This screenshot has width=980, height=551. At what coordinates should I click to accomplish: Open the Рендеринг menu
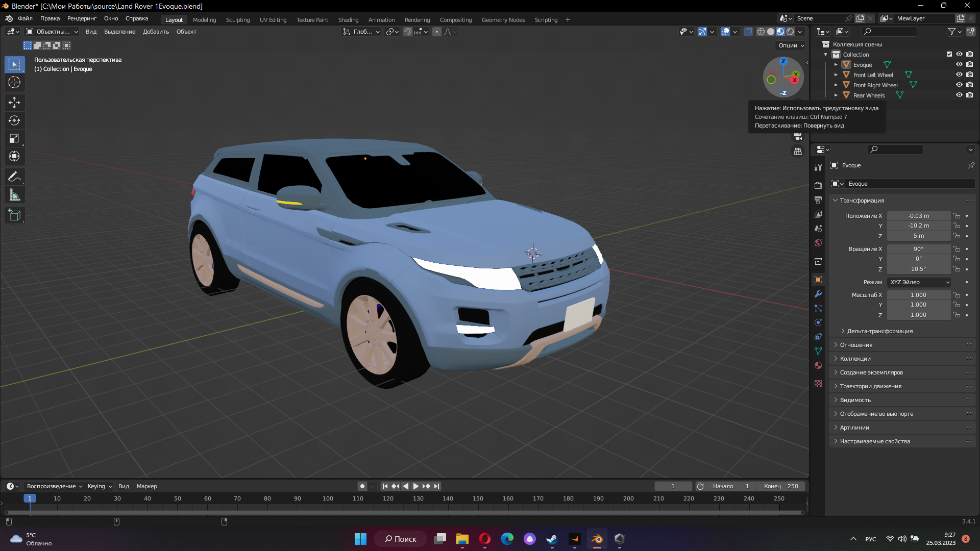coord(82,18)
